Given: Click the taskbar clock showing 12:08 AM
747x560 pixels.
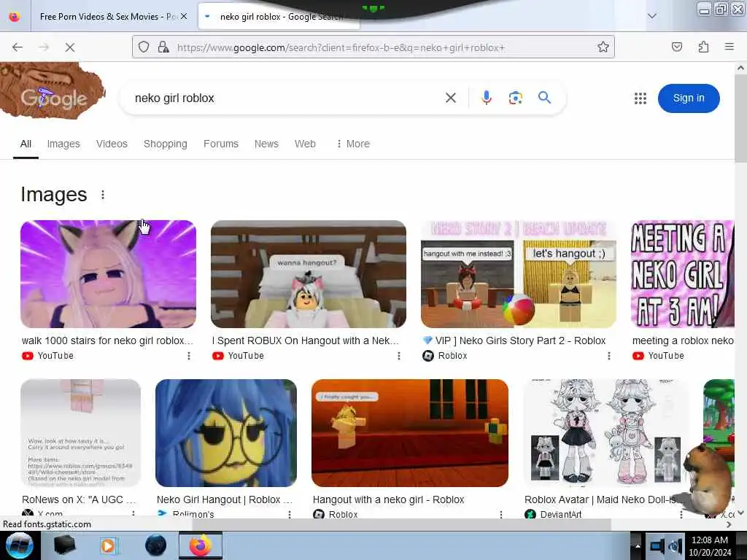Looking at the screenshot, I should (x=709, y=545).
